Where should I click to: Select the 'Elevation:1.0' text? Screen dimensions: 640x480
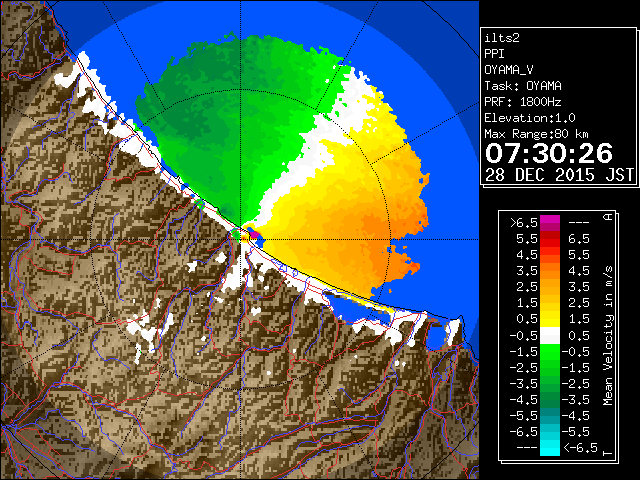click(x=530, y=118)
